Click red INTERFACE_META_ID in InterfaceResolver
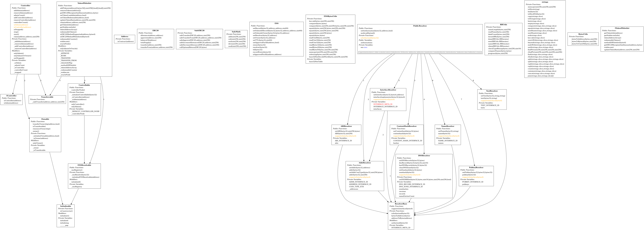 tap(383, 104)
